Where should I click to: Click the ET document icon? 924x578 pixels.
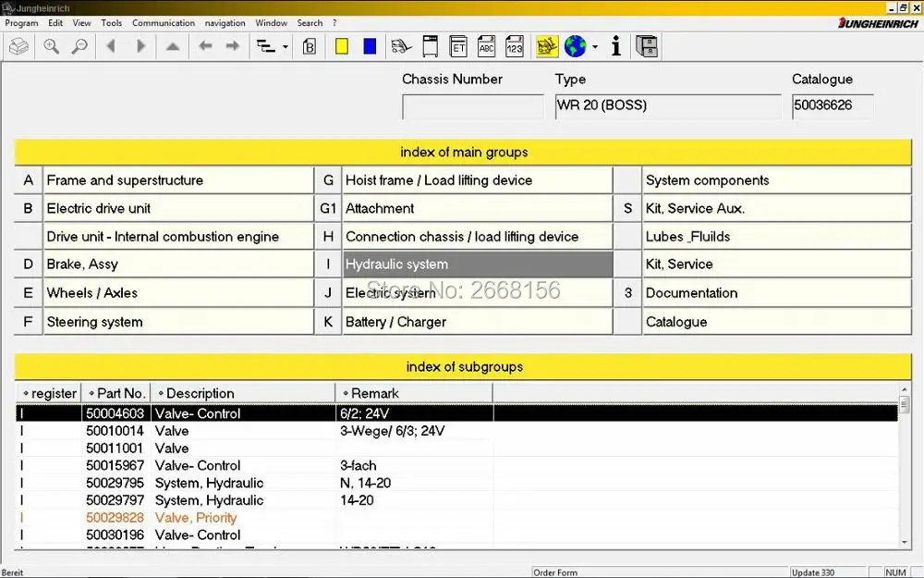pyautogui.click(x=458, y=46)
